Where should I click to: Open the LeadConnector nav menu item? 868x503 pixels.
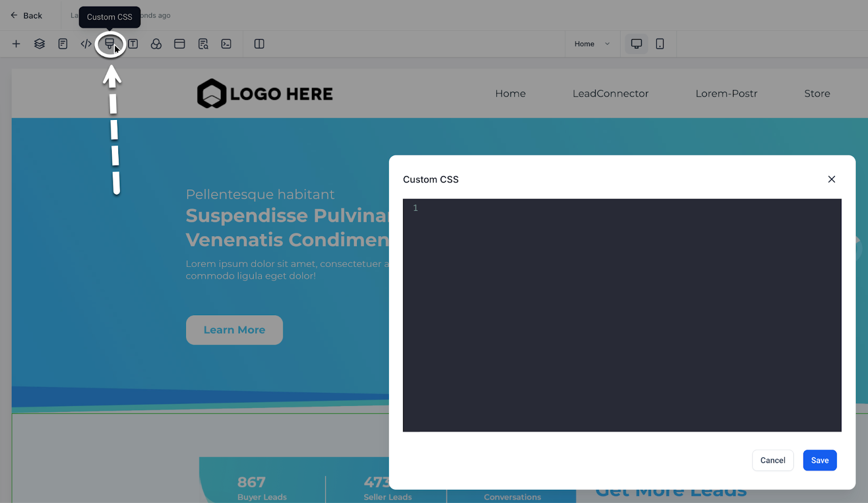[610, 94]
